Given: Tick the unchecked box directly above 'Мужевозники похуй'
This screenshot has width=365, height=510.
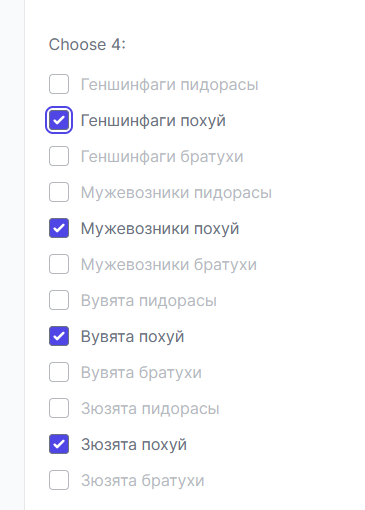Looking at the screenshot, I should (x=59, y=192).
